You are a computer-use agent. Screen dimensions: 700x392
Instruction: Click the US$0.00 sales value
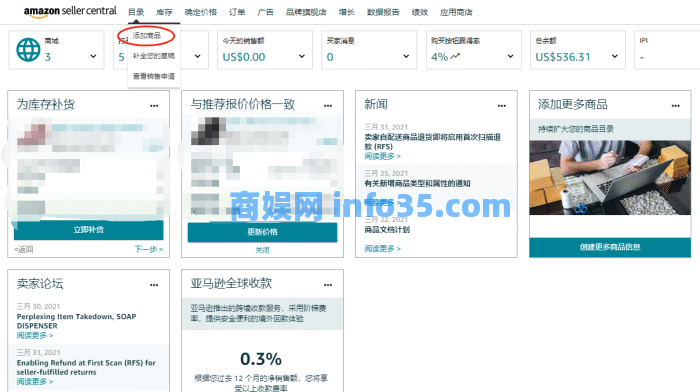coord(244,57)
